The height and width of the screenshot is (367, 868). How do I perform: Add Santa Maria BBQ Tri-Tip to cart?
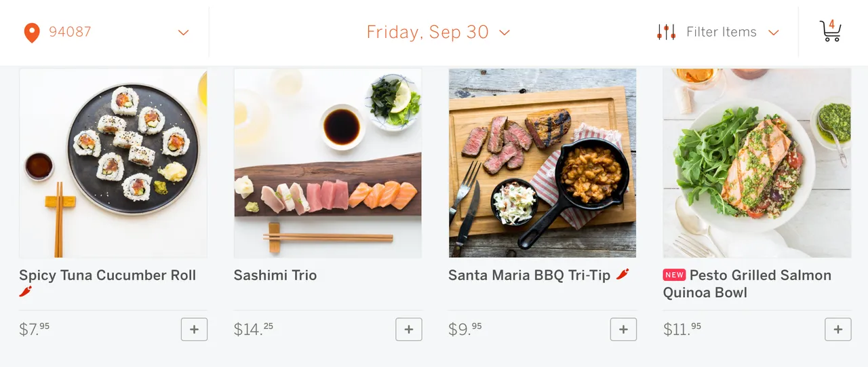[623, 330]
